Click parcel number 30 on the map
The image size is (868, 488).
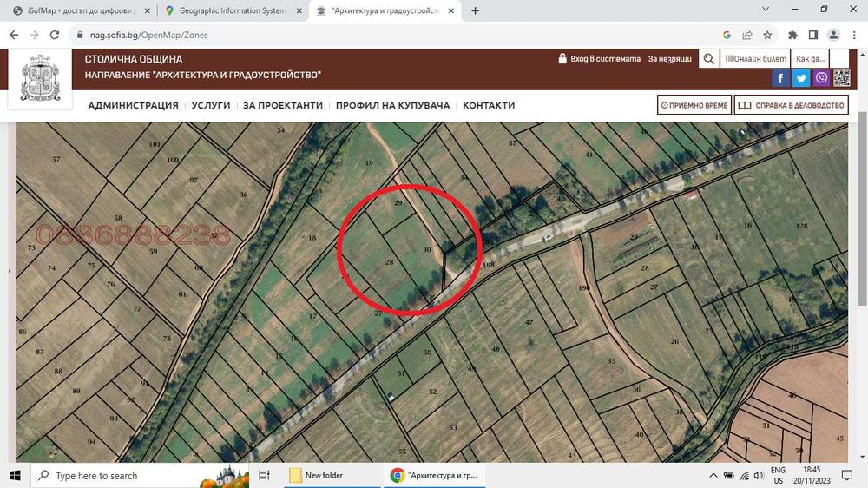pyautogui.click(x=427, y=250)
